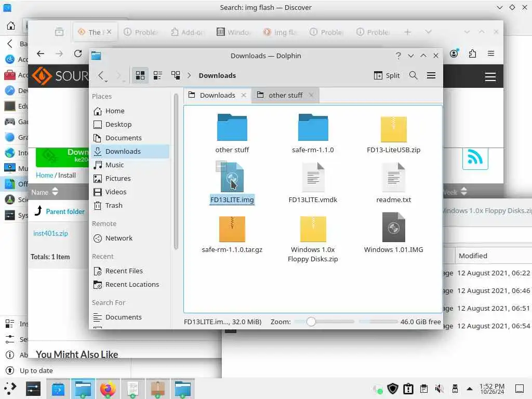This screenshot has width=532, height=399.
Task: Go back in Dolphin navigation history
Action: coord(101,75)
